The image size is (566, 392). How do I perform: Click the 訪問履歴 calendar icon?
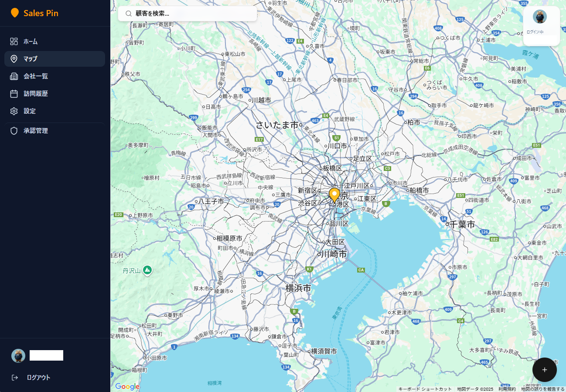click(14, 94)
